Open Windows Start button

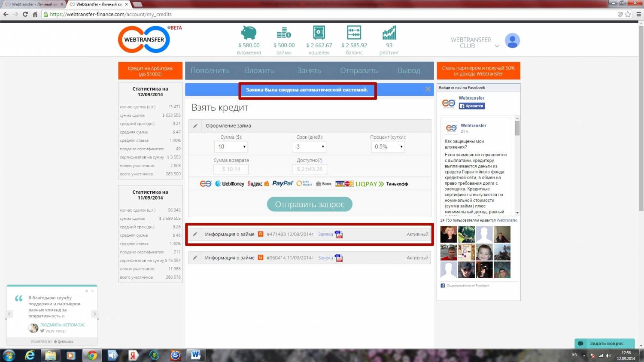9,355
